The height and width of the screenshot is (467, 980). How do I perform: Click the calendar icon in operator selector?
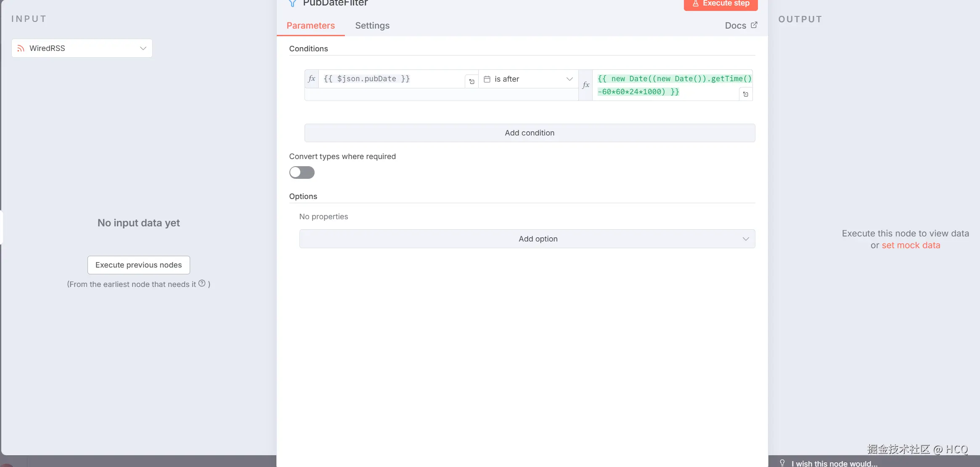[487, 79]
